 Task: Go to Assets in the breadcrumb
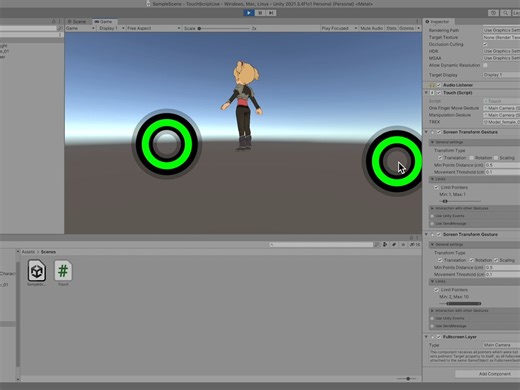(x=28, y=252)
